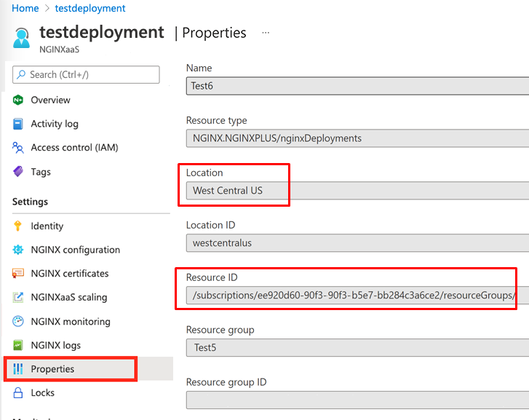The image size is (529, 420).
Task: Click the NGINX certificates icon
Action: 18,274
